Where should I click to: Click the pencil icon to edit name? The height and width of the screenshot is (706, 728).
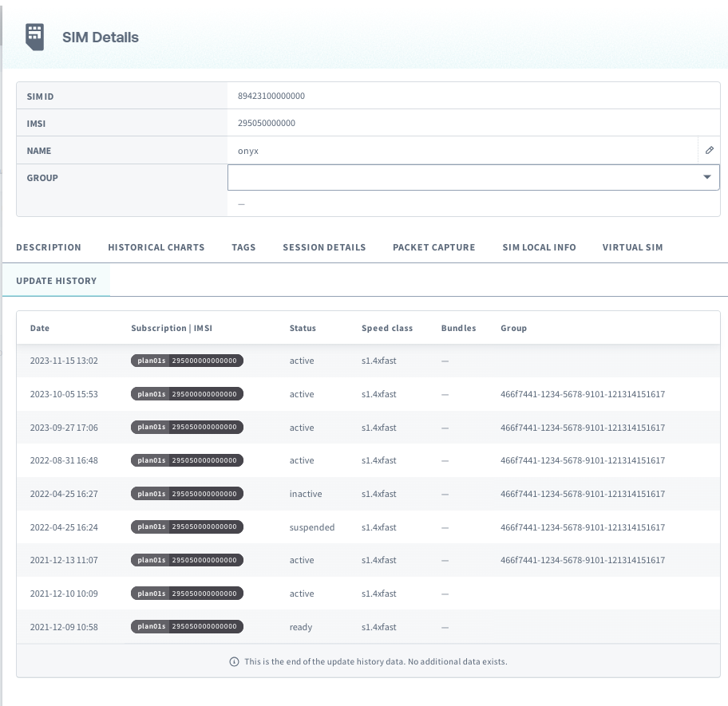(x=709, y=150)
